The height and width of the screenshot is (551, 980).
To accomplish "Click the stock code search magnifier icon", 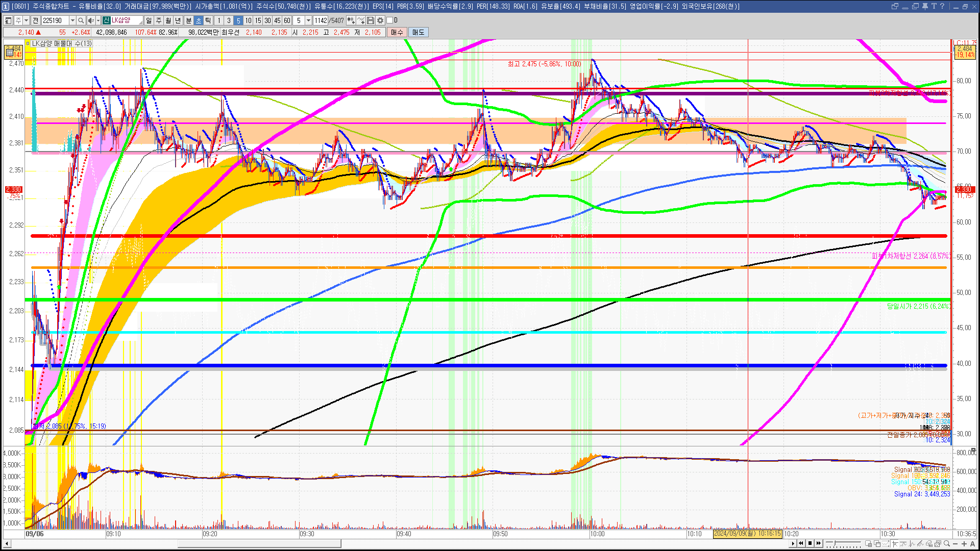I will pos(81,20).
